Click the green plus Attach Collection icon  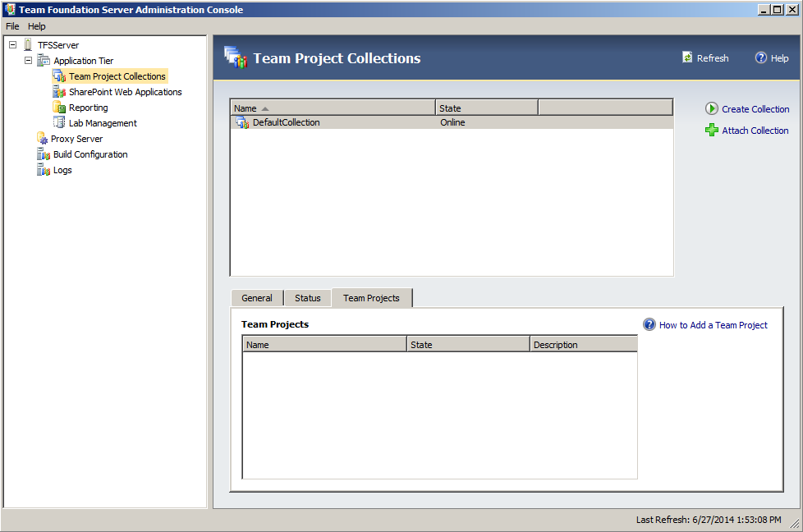click(x=712, y=130)
